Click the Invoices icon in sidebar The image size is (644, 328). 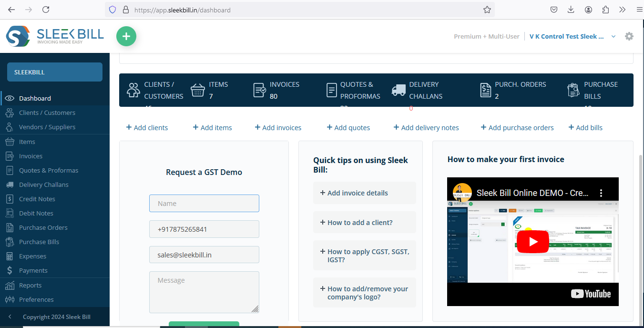click(10, 156)
